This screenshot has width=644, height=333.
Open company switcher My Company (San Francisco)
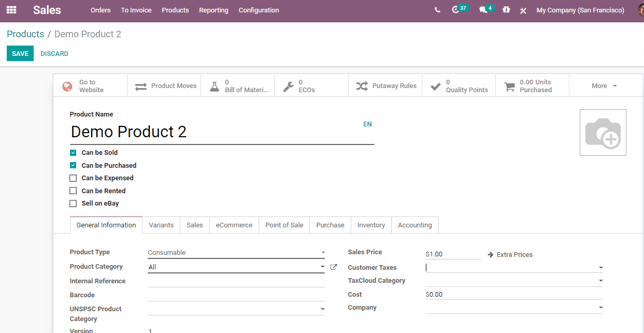580,10
